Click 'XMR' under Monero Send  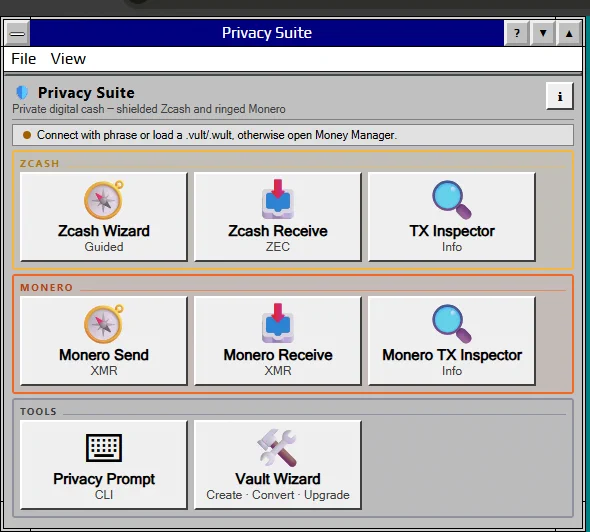point(104,371)
